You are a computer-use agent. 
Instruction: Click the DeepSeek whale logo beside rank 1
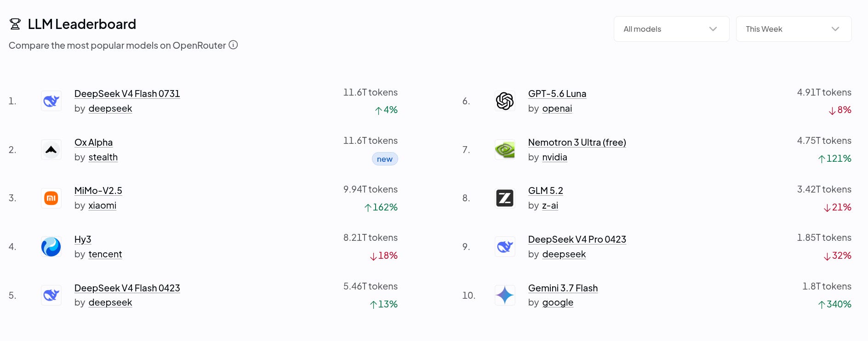click(51, 101)
